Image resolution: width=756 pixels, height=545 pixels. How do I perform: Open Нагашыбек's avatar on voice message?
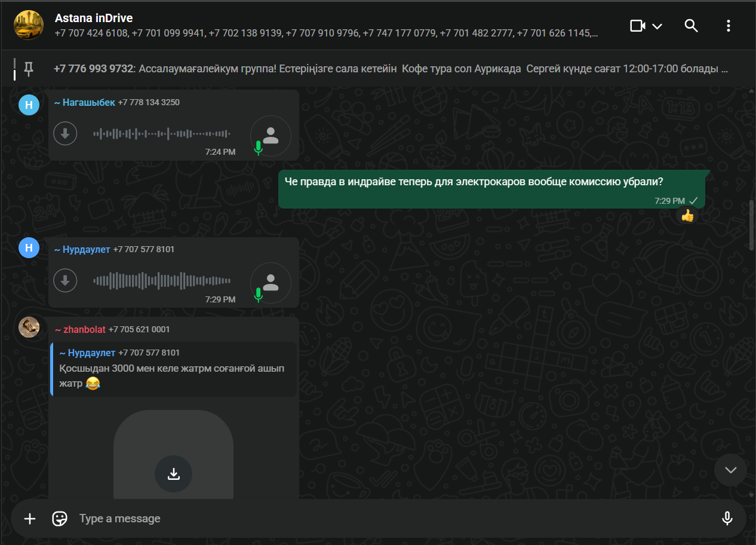(271, 136)
